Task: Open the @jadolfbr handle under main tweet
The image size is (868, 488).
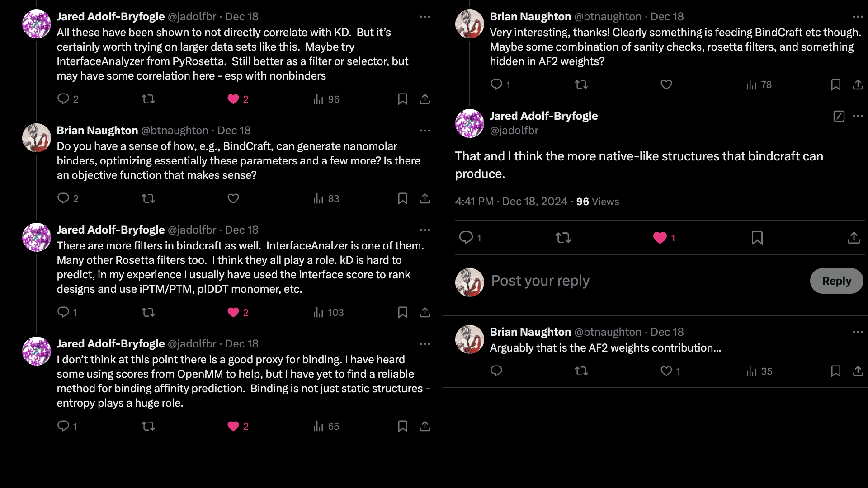Action: pyautogui.click(x=514, y=131)
